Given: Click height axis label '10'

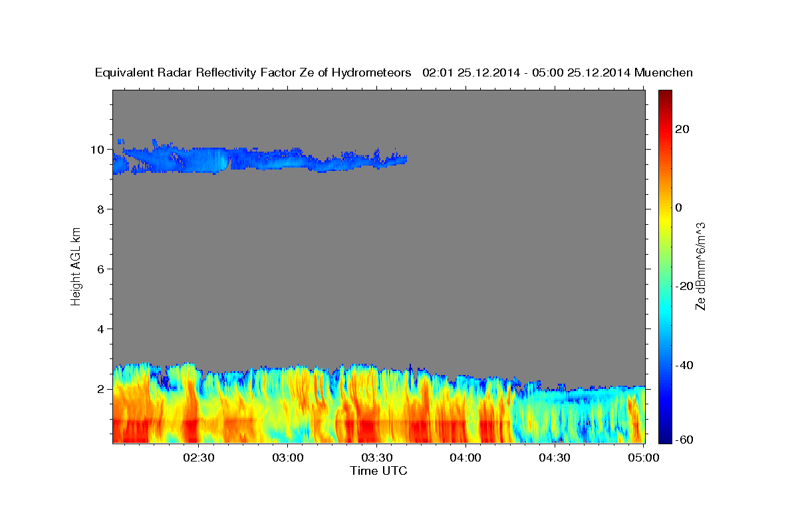Looking at the screenshot, I should click(x=98, y=150).
